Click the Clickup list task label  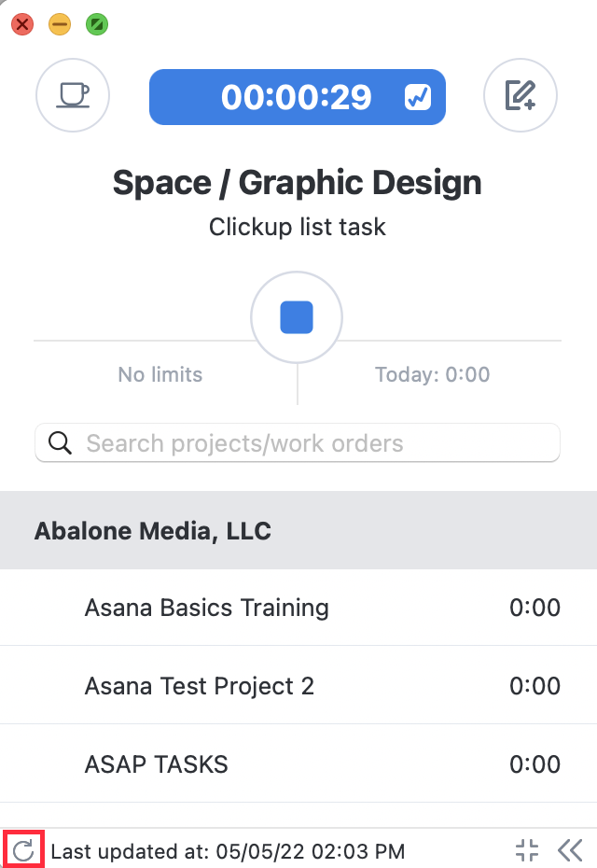click(298, 227)
